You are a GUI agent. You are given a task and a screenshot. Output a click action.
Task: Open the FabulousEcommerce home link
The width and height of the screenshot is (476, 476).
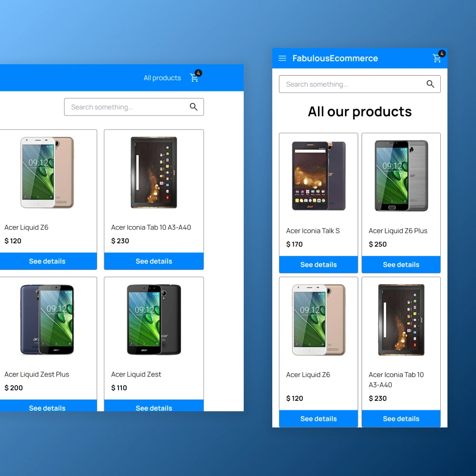point(335,58)
